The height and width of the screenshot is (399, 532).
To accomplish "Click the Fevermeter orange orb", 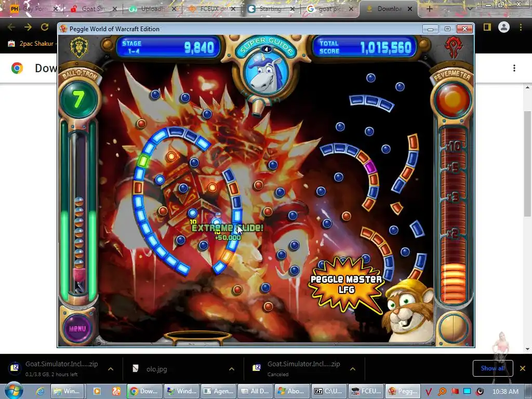I will (x=453, y=99).
